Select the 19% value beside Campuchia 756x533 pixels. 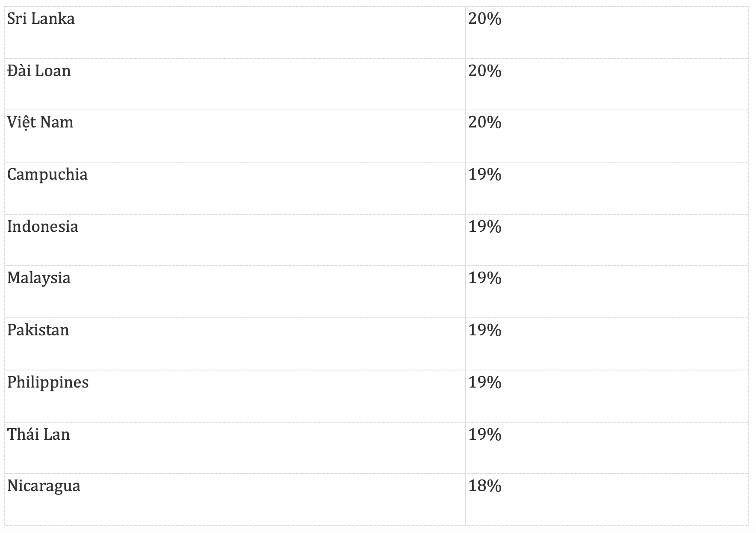[x=484, y=175]
